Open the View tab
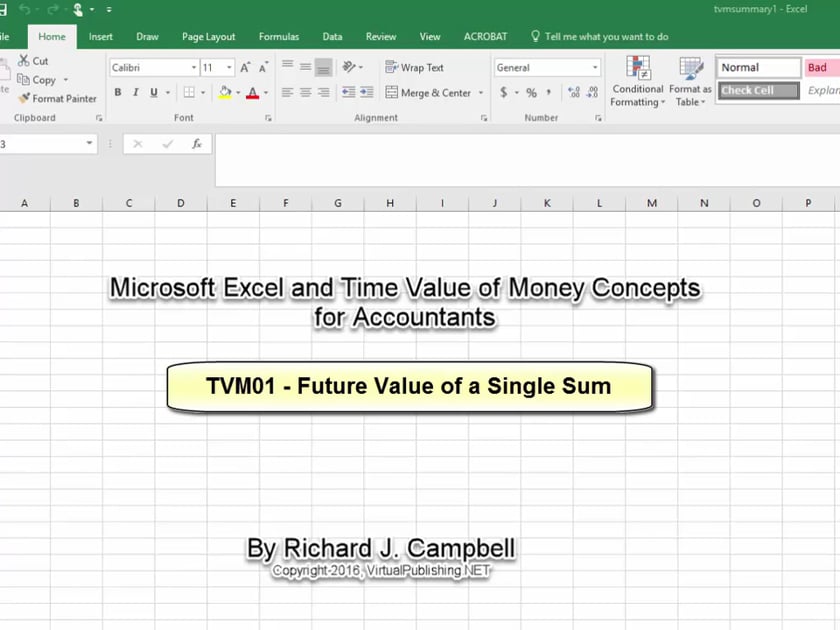Viewport: 840px width, 630px height. [x=430, y=36]
